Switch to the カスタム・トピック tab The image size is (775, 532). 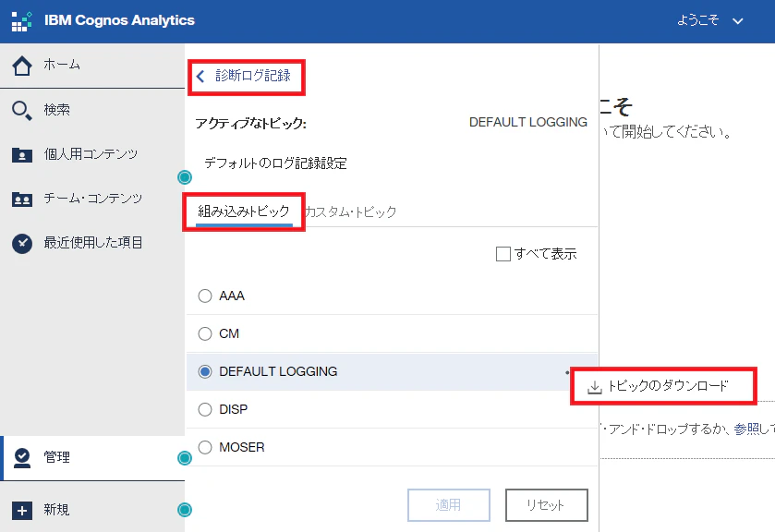[350, 212]
